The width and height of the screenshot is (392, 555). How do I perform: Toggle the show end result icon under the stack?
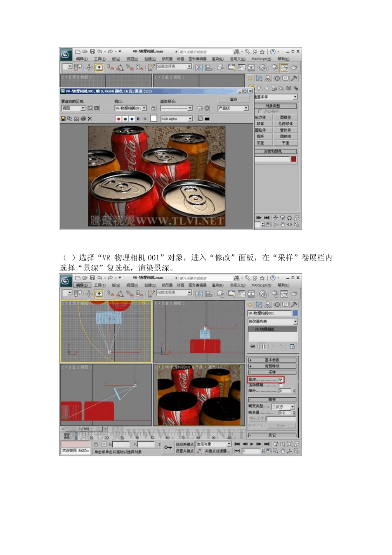(x=263, y=346)
